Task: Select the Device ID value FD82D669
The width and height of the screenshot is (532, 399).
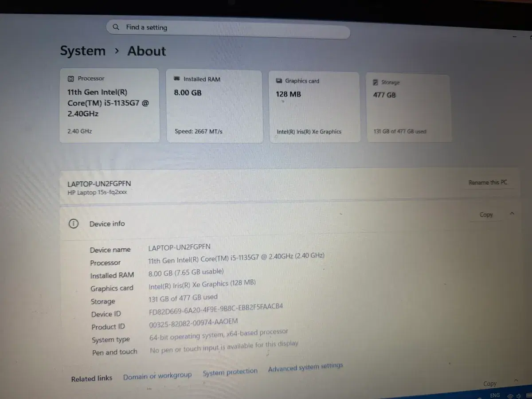Action: pos(216,309)
